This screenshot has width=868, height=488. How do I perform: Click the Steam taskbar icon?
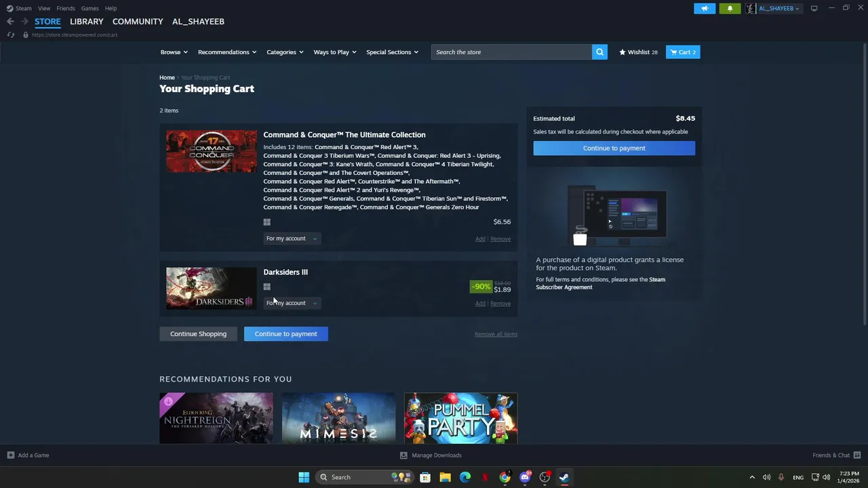pos(564,477)
